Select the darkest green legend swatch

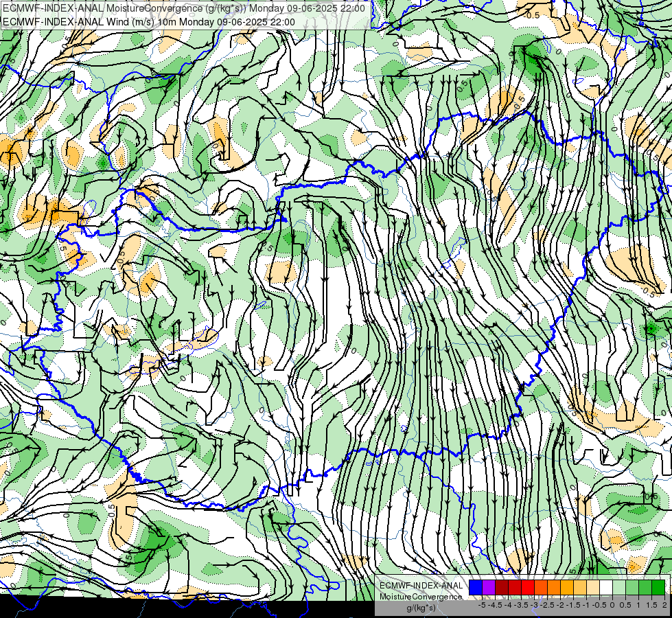point(658,588)
